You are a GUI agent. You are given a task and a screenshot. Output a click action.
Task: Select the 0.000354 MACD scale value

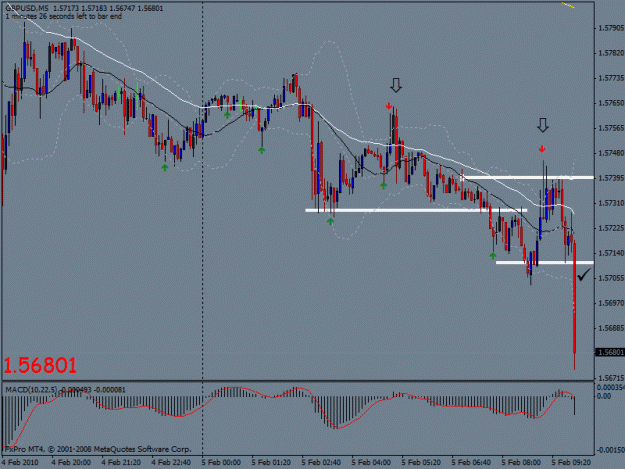point(611,388)
